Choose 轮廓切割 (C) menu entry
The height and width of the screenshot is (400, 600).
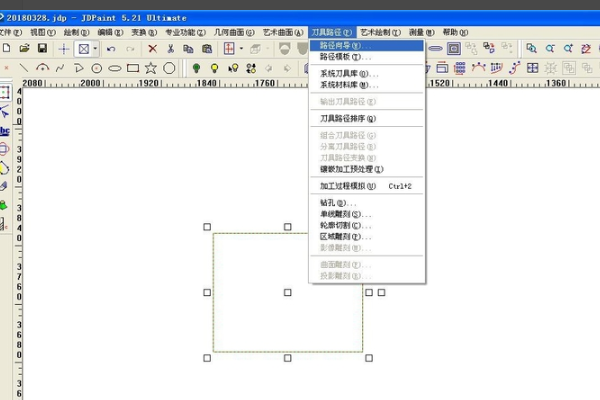click(367, 225)
